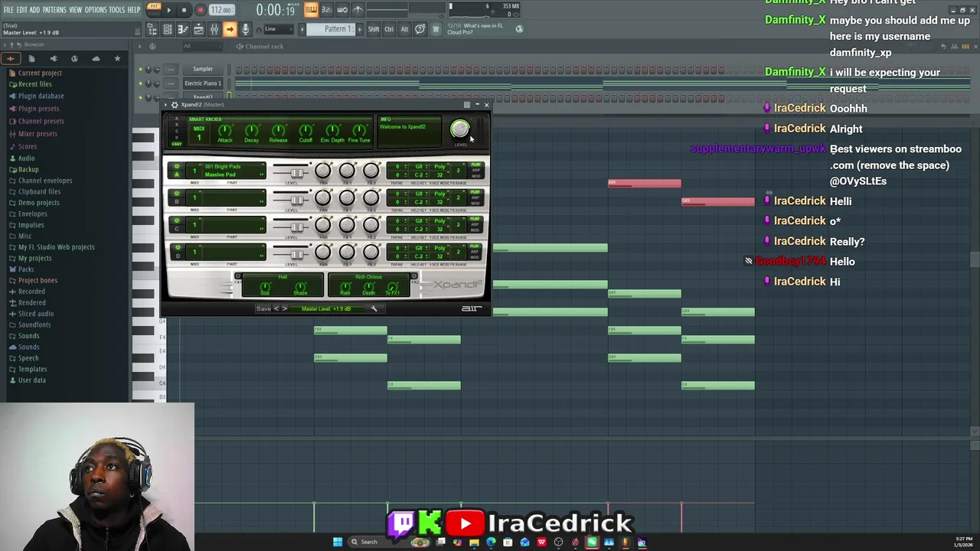Viewport: 980px width, 551px height.
Task: Edit the 112 BPM tempo field
Action: (x=221, y=10)
